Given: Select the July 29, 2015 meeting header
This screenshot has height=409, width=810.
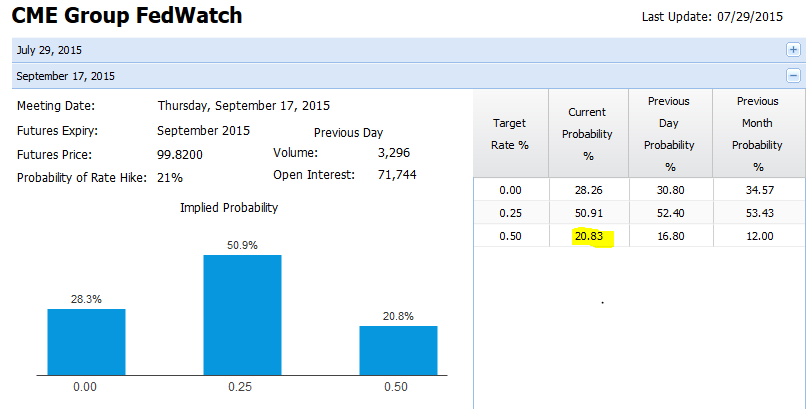Looking at the screenshot, I should click(x=409, y=50).
